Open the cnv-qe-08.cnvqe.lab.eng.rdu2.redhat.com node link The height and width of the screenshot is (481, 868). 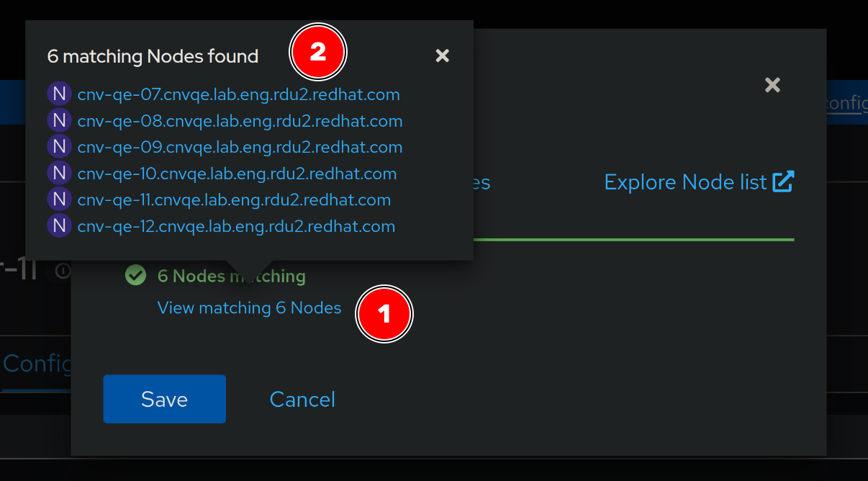point(240,121)
